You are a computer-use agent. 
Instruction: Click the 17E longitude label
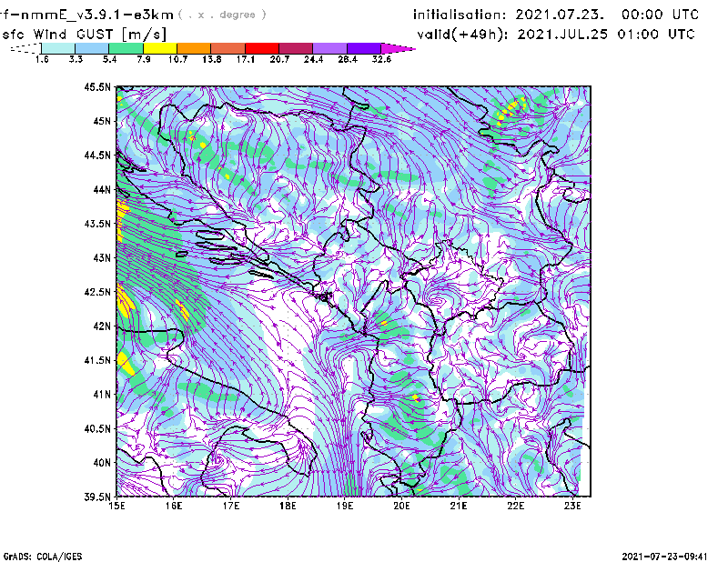click(231, 506)
